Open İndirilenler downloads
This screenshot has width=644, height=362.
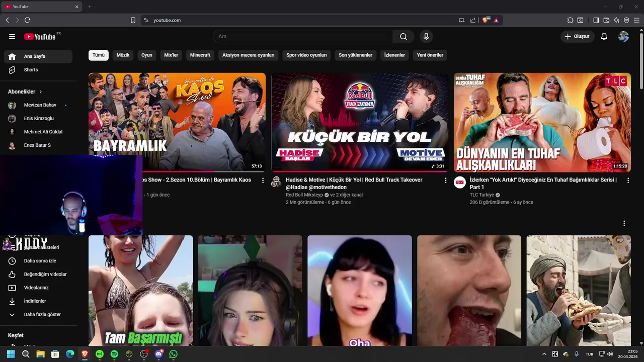tap(38, 301)
